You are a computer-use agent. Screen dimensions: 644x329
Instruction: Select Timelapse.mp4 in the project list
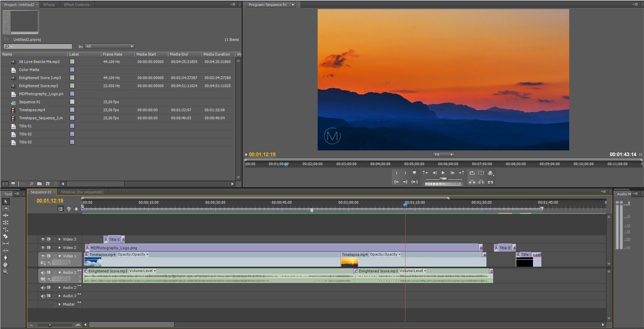pos(32,110)
